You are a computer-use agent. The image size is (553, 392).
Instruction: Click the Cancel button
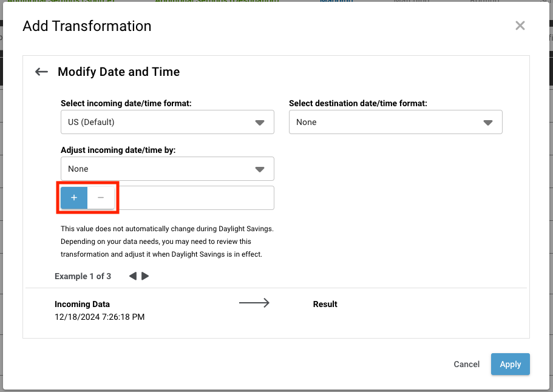pos(466,364)
